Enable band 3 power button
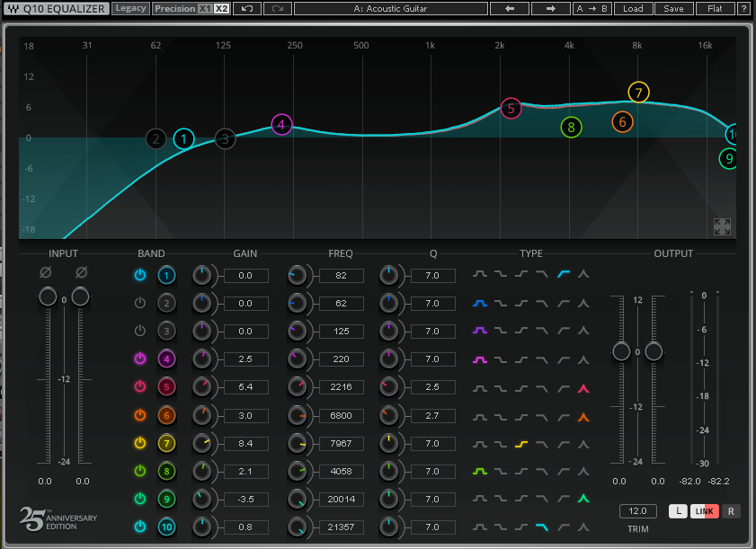Viewport: 756px width, 549px height. coord(140,331)
